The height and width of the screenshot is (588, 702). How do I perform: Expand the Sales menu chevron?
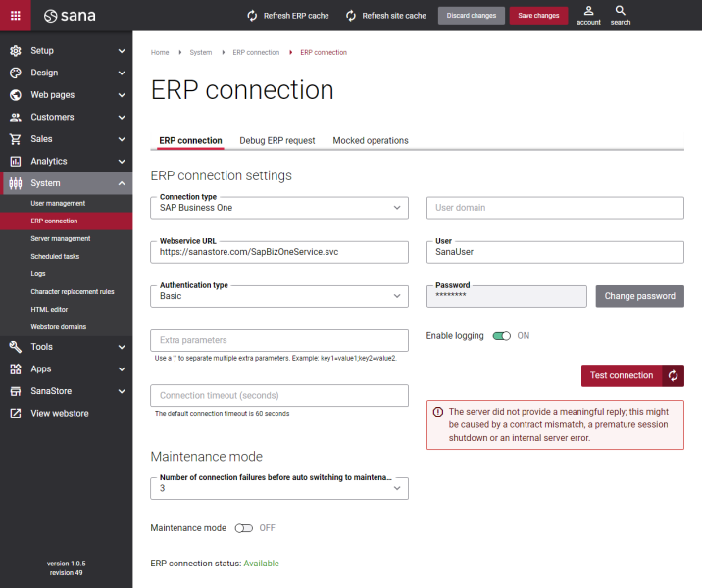tap(122, 139)
